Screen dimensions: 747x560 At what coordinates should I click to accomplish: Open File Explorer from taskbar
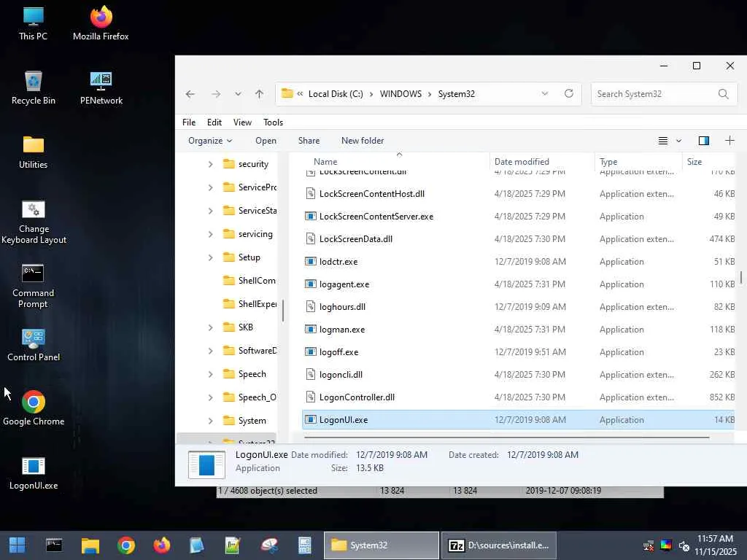pos(90,545)
